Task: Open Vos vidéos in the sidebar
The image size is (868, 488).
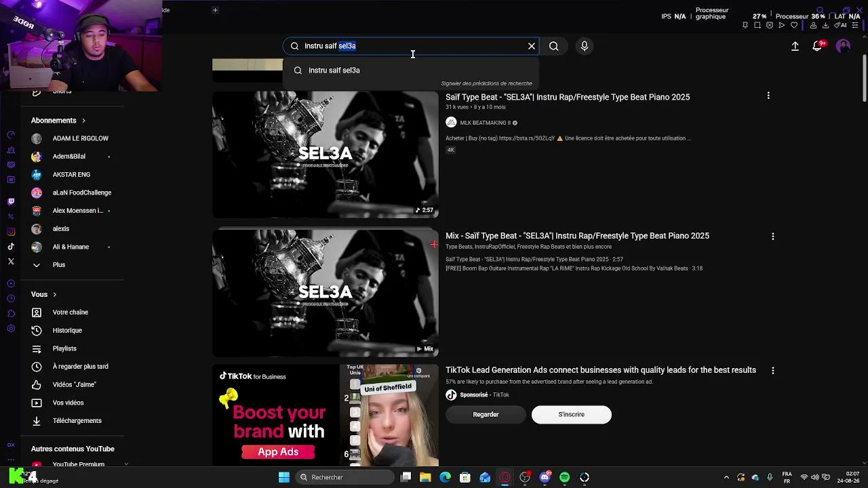Action: (73, 403)
